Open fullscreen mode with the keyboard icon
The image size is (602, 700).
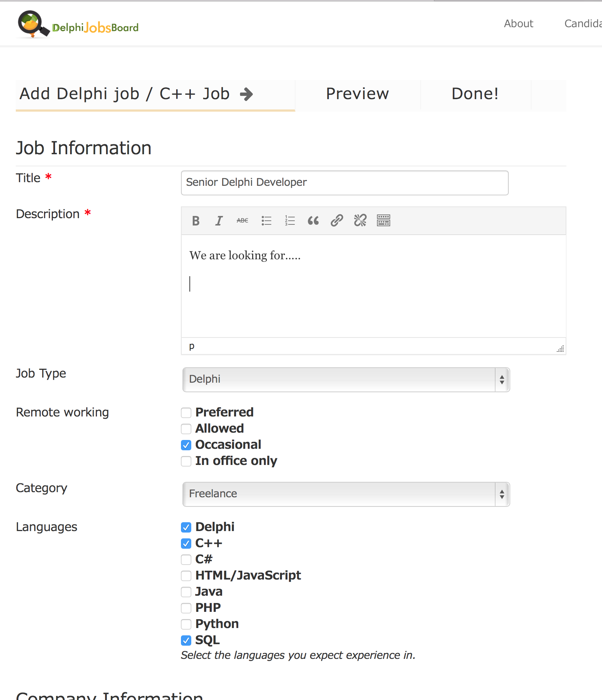[383, 220]
